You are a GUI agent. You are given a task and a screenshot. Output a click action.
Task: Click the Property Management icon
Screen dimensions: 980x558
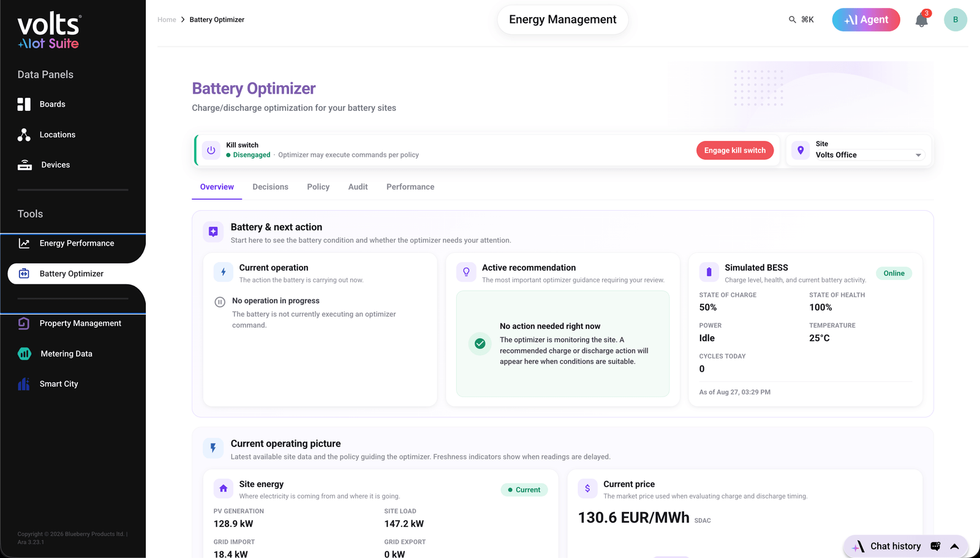[24, 323]
